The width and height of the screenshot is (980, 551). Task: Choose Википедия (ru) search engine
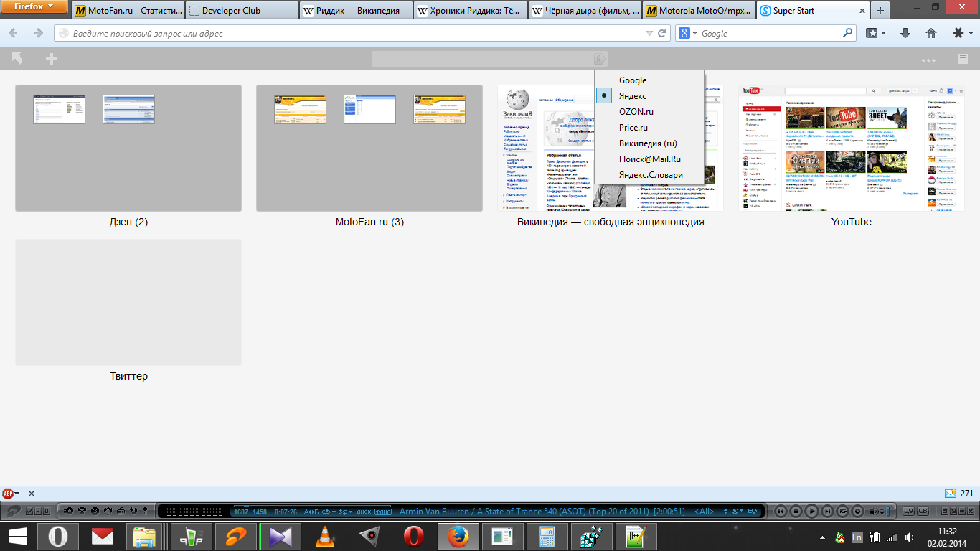[x=649, y=143]
